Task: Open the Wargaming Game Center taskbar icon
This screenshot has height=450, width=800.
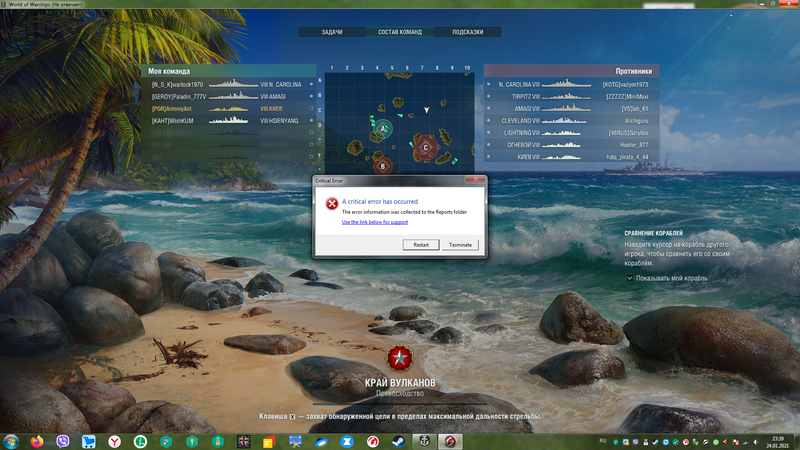Action: (373, 441)
